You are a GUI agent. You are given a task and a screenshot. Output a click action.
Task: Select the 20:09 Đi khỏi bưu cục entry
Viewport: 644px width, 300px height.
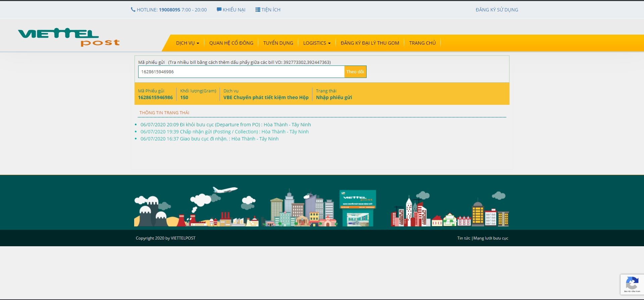point(225,125)
